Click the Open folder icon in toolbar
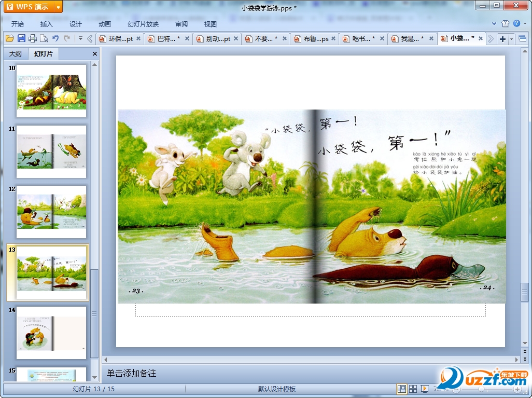This screenshot has height=398, width=532. point(9,38)
